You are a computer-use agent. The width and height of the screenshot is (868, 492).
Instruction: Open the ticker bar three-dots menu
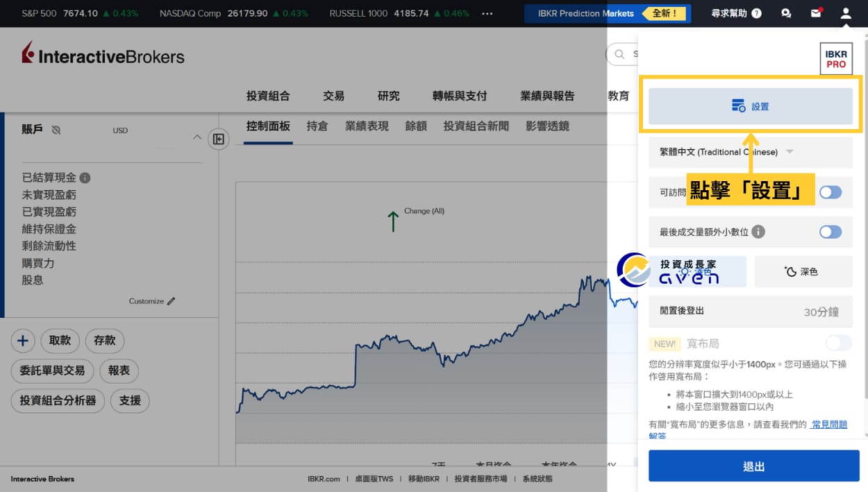click(x=487, y=13)
